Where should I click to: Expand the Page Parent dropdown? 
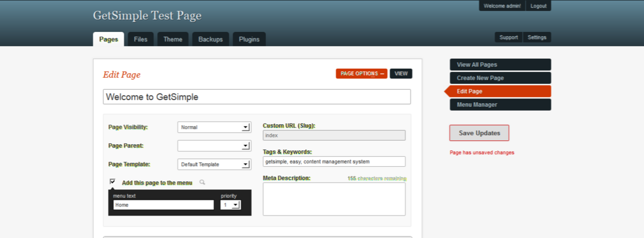[x=214, y=146]
